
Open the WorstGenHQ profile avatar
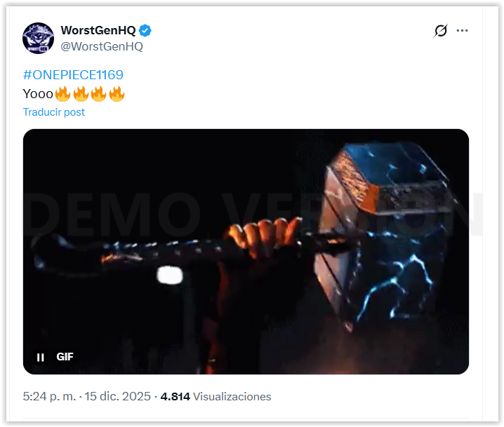[x=38, y=38]
